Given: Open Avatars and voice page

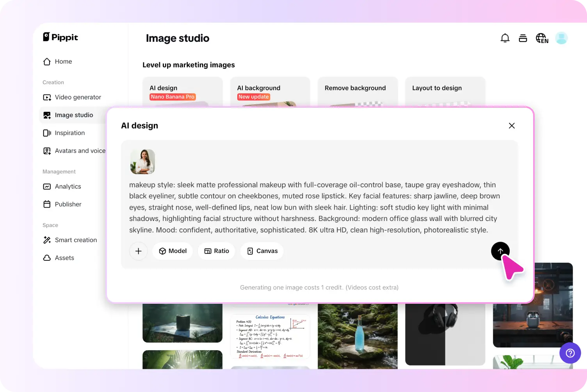Looking at the screenshot, I should coord(74,151).
